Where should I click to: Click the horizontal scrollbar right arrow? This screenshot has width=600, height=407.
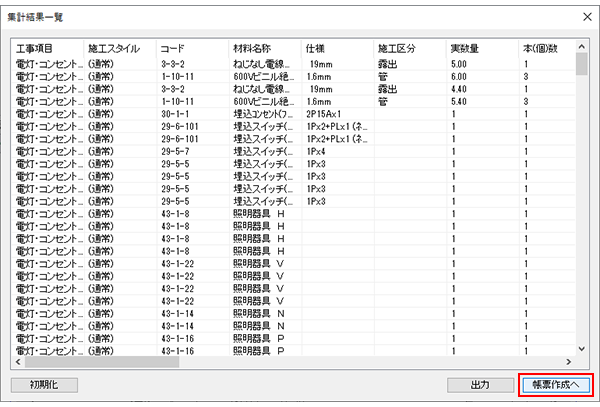pyautogui.click(x=568, y=362)
